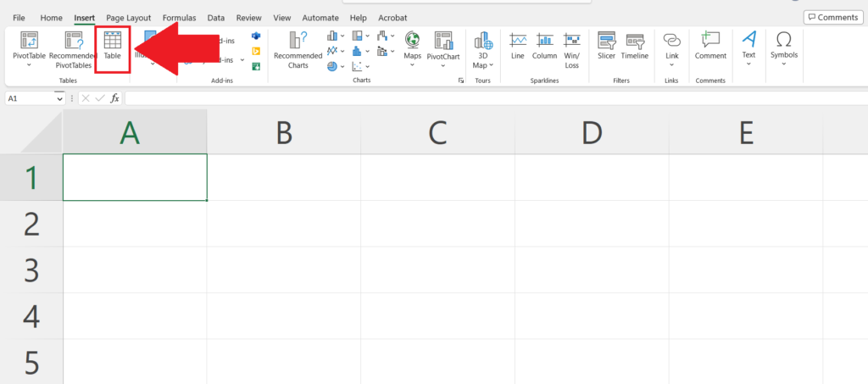Click the Table icon in the Tables group
The width and height of the screenshot is (868, 384).
(113, 45)
